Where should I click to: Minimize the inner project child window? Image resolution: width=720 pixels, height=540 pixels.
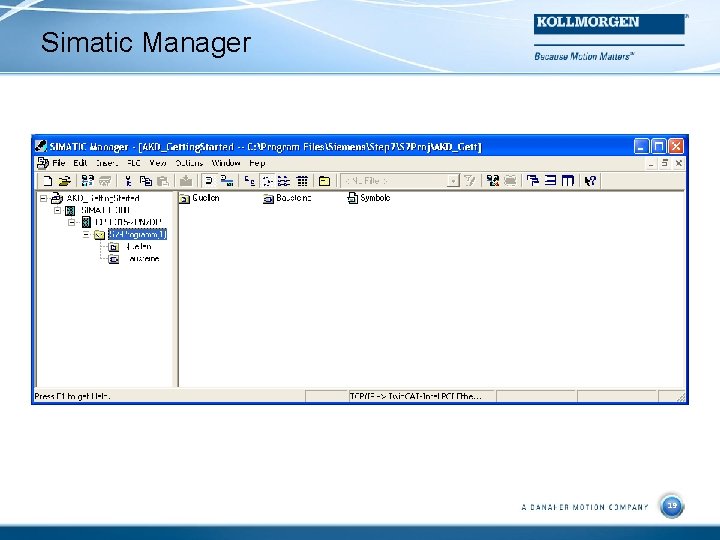651,163
